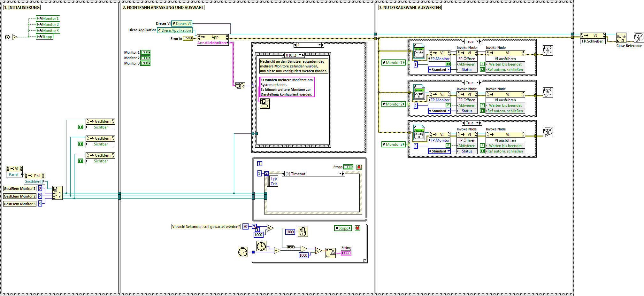The width and height of the screenshot is (644, 296).
Task: Click the stop condition next to Stopp TF terminal
Action: pos(359,167)
